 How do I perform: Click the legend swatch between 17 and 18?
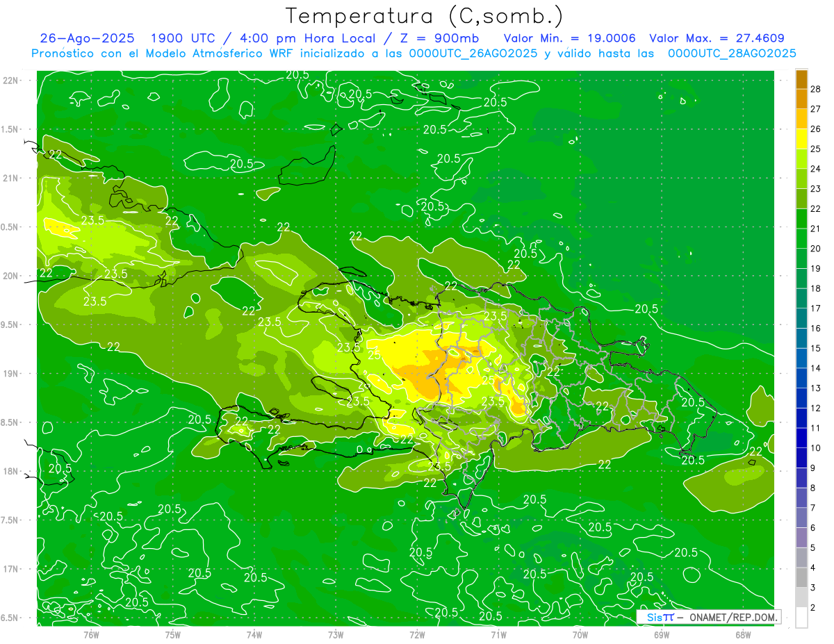(801, 299)
